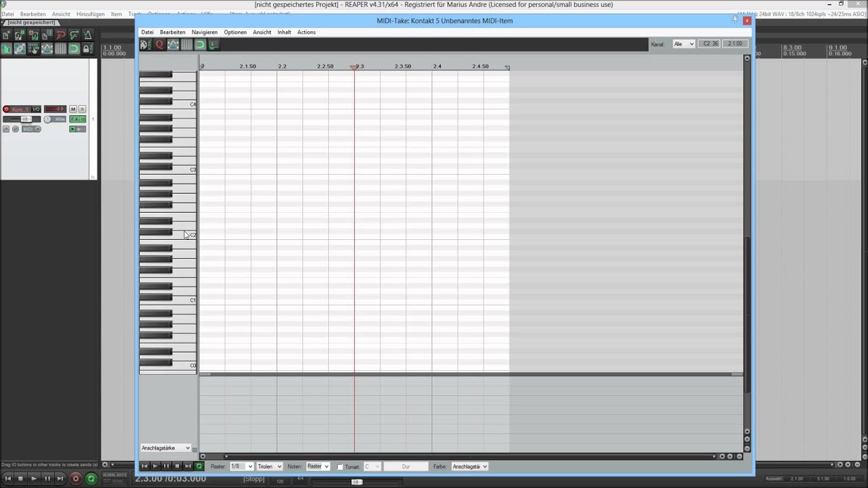Switch to nicht gespeichert project tab
The width and height of the screenshot is (868, 488).
tap(31, 22)
